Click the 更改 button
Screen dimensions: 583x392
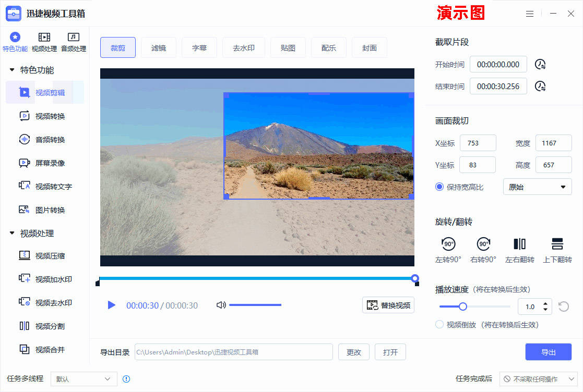(x=353, y=352)
